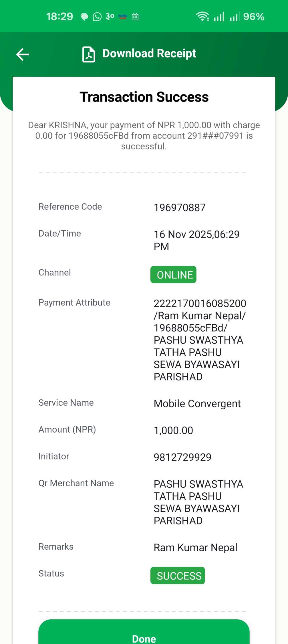Tap the WhatsApp notification icon in the status bar
The image size is (288, 644).
97,17
